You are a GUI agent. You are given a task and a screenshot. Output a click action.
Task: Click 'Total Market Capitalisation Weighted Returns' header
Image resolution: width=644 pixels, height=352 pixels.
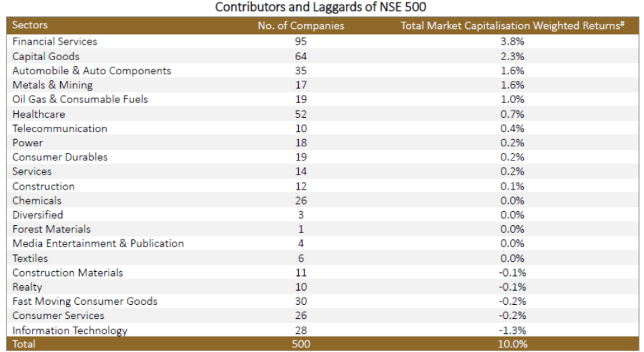(x=512, y=25)
